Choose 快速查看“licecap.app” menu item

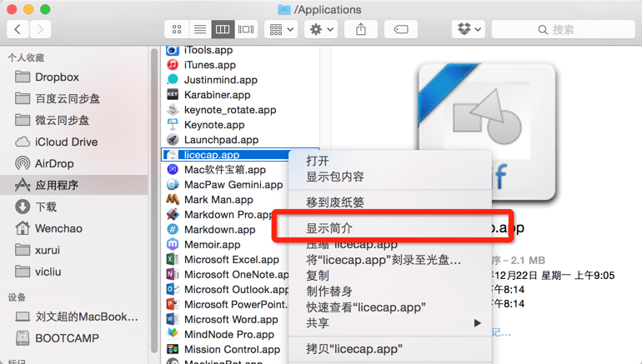tap(390, 307)
